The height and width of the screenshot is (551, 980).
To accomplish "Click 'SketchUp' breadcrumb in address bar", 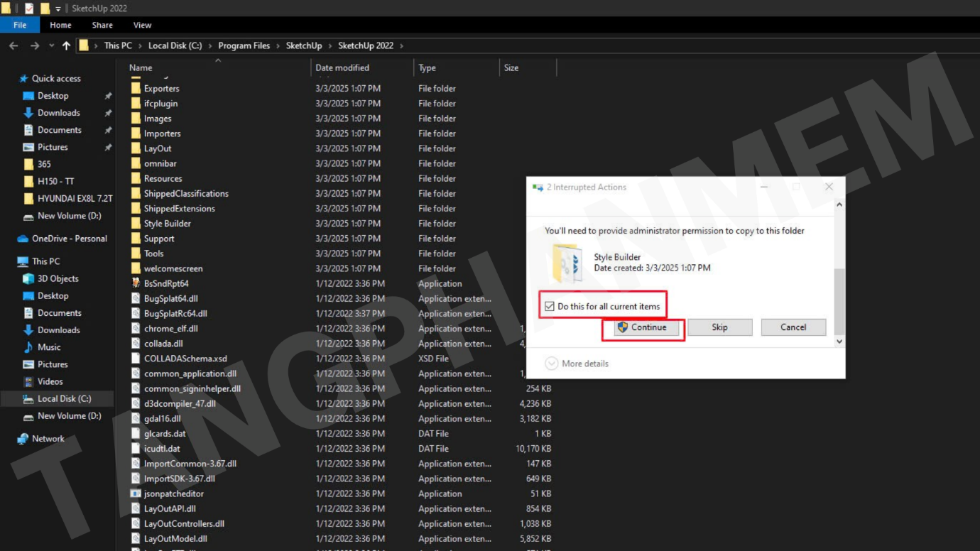I will pos(304,45).
